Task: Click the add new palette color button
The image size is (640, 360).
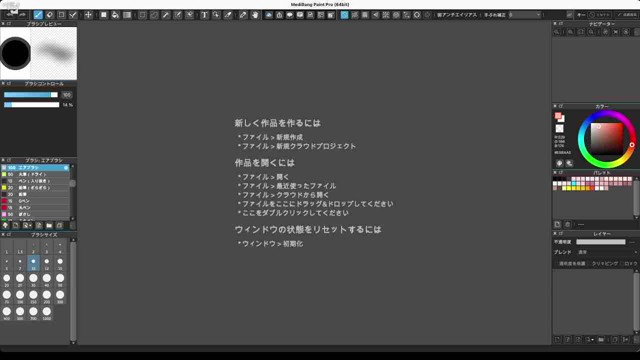Action: pyautogui.click(x=558, y=224)
